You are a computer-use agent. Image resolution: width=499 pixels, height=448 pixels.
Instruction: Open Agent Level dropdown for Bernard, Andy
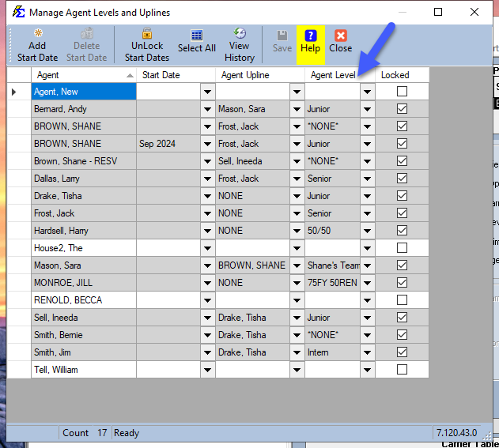(367, 109)
